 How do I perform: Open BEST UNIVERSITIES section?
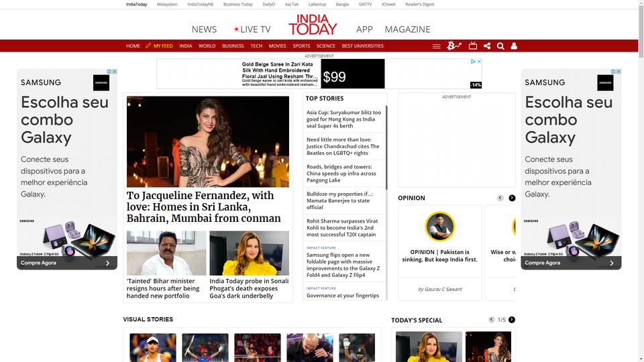coord(363,46)
